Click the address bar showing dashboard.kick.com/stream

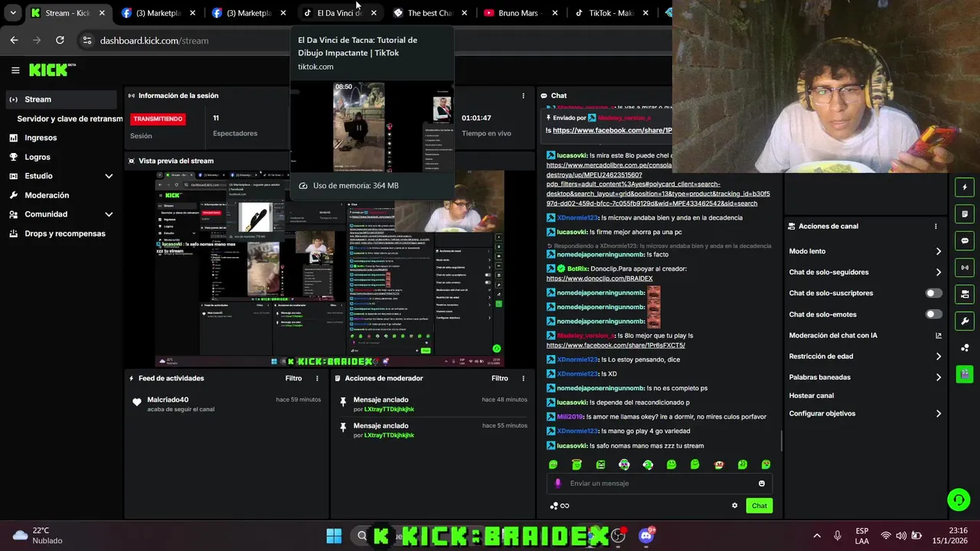(x=154, y=41)
